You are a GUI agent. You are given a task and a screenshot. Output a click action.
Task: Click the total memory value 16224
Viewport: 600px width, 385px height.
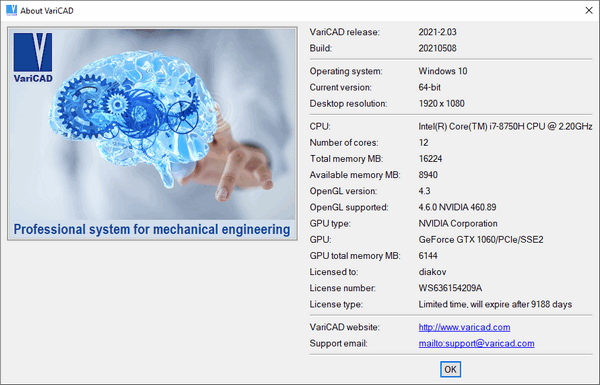430,158
